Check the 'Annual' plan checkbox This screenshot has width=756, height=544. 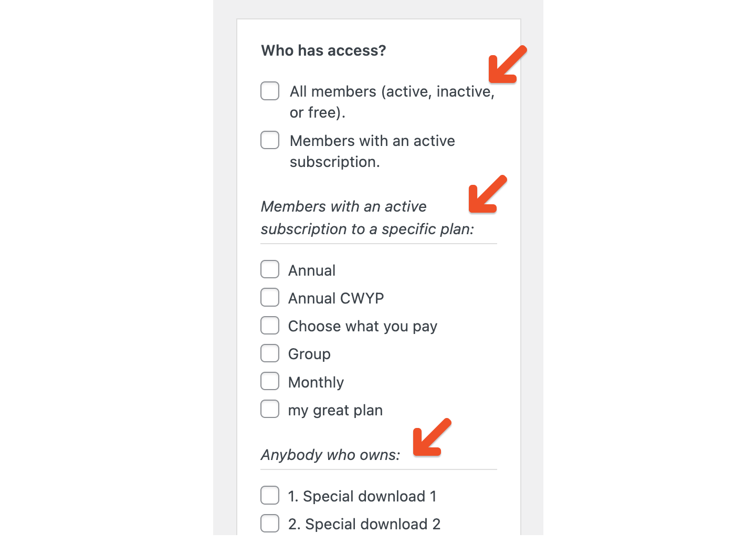[269, 269]
